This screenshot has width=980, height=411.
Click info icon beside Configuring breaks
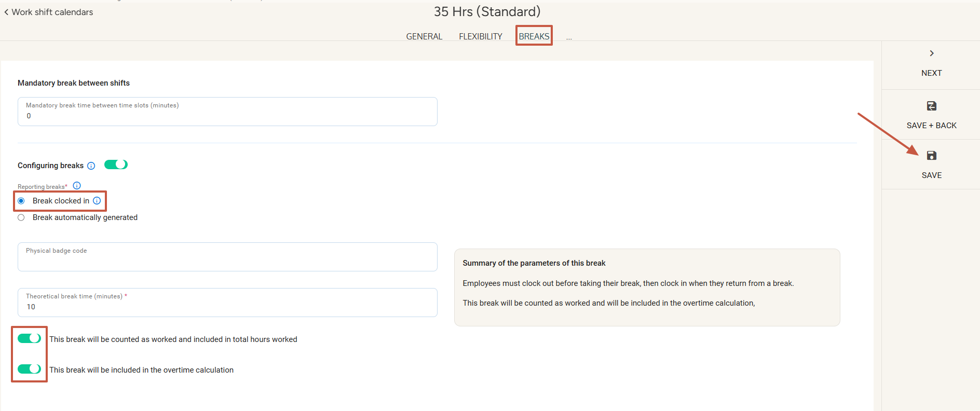point(91,166)
